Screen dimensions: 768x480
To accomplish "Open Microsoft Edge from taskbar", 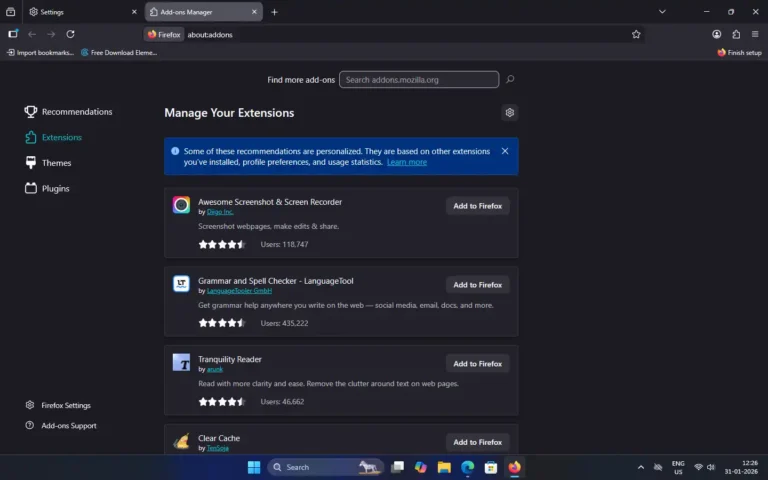I will point(467,467).
